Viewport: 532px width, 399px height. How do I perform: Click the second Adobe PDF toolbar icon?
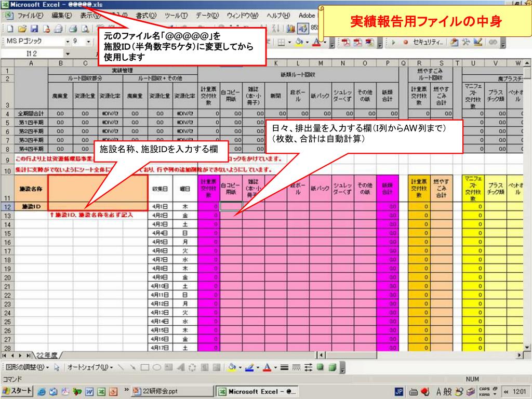[358, 43]
